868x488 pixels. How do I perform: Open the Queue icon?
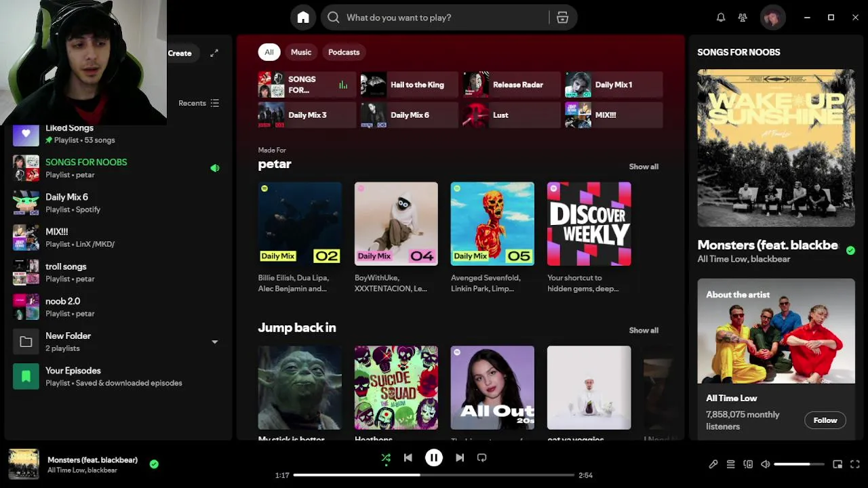[x=730, y=464]
